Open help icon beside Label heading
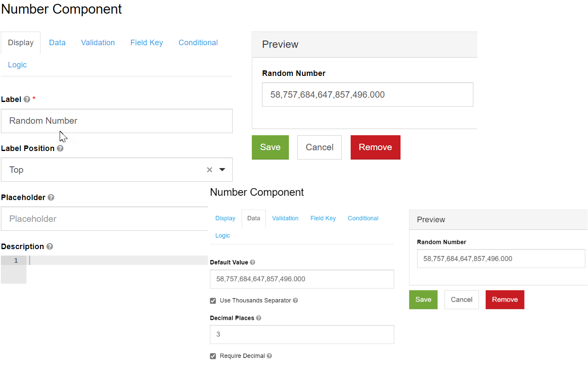The height and width of the screenshot is (366, 588). tap(27, 99)
